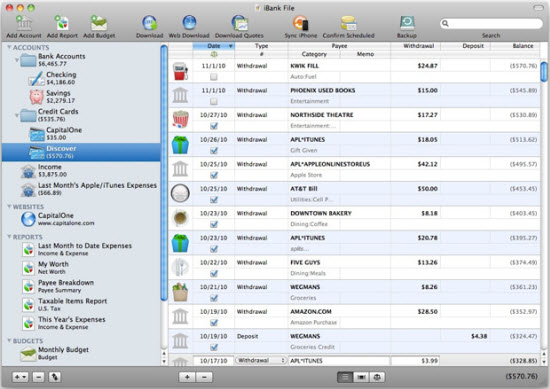Collapse the REPORTS sidebar section
The height and width of the screenshot is (389, 550).
coord(9,236)
